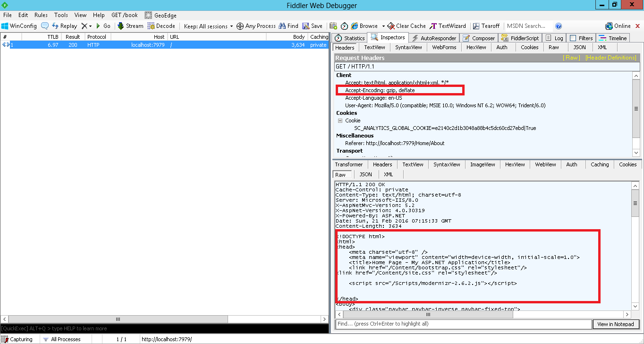The image size is (644, 344).
Task: Close the toolbar with red X
Action: pyautogui.click(x=638, y=26)
